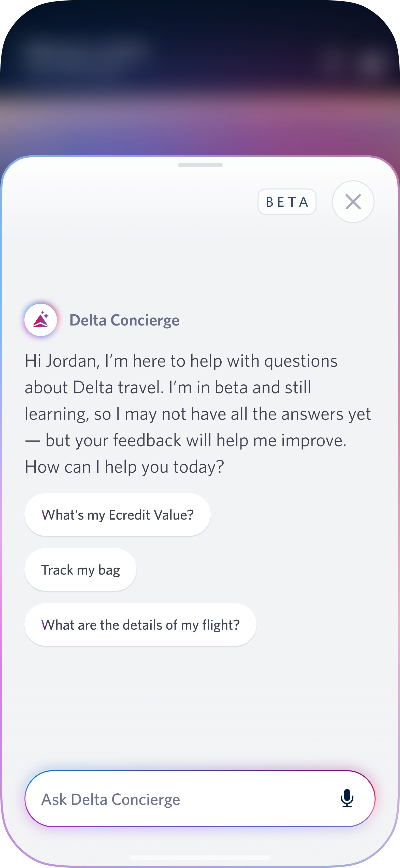Tap the "about Delta travel" message line

[168, 387]
